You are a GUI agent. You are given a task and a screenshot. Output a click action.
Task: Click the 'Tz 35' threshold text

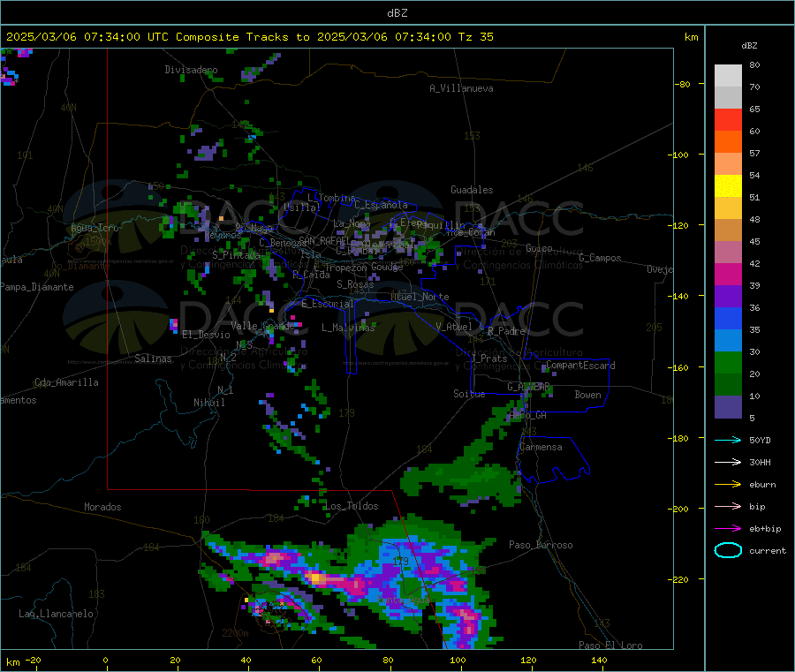point(475,37)
